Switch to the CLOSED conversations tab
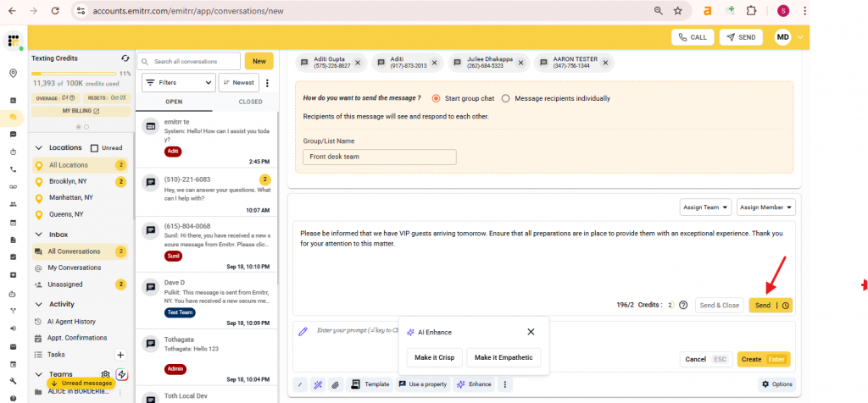Screen dimensions: 868x403 click(x=250, y=102)
